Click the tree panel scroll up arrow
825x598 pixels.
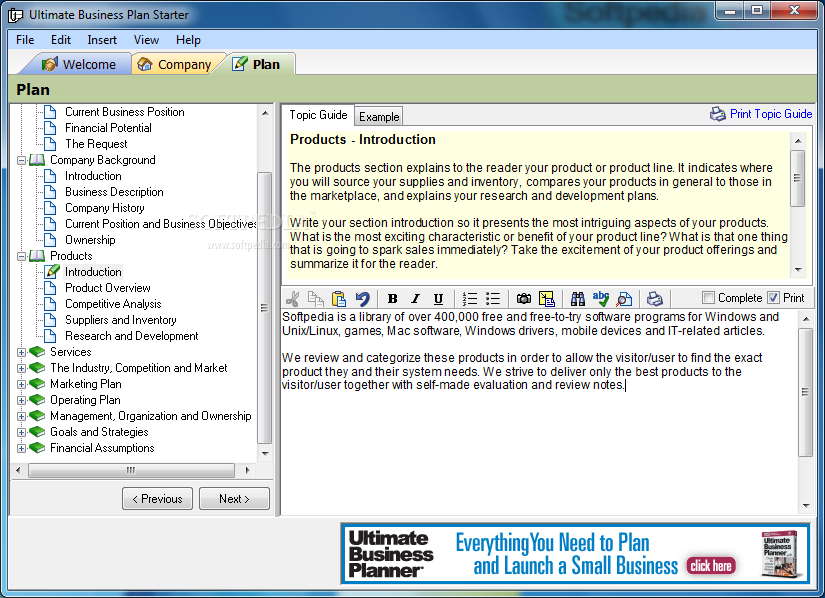pyautogui.click(x=265, y=113)
